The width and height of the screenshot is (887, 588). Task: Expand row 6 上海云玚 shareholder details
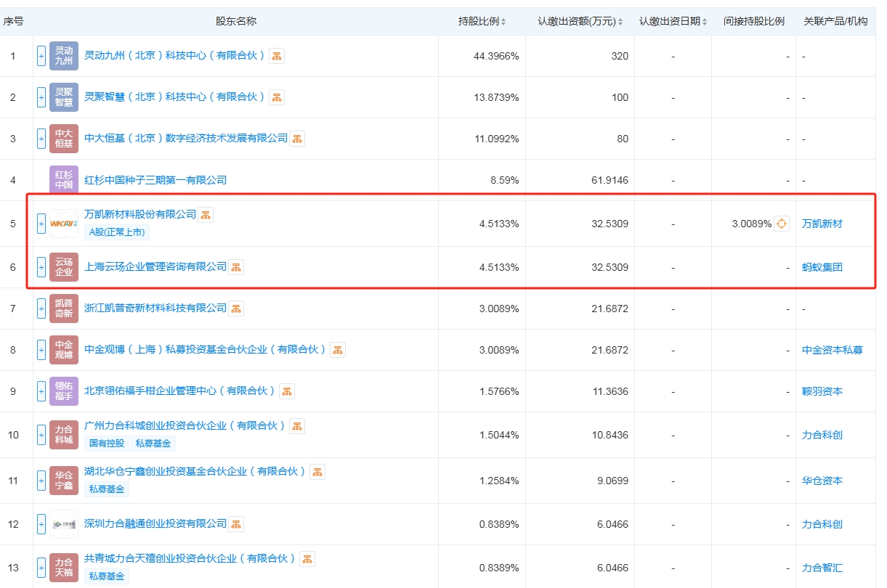coord(41,267)
